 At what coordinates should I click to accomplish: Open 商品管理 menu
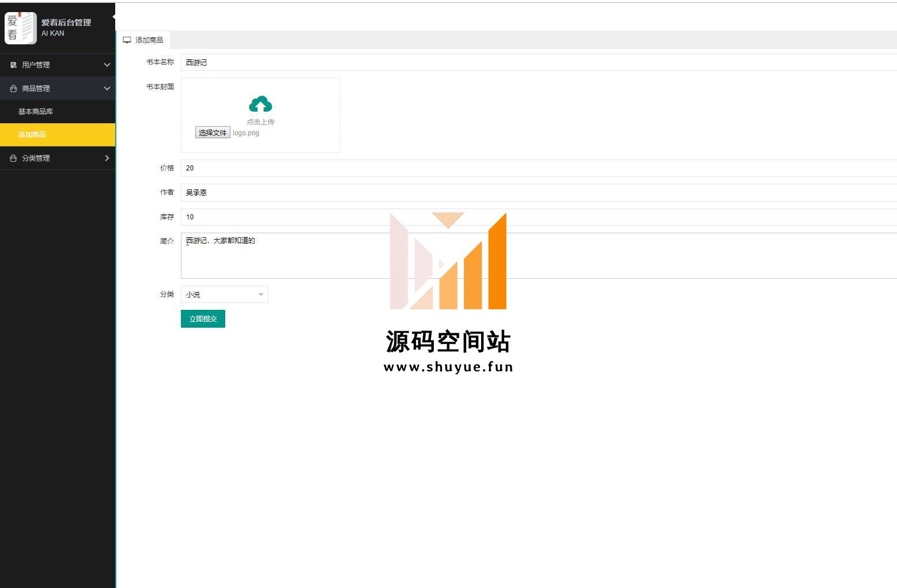58,89
